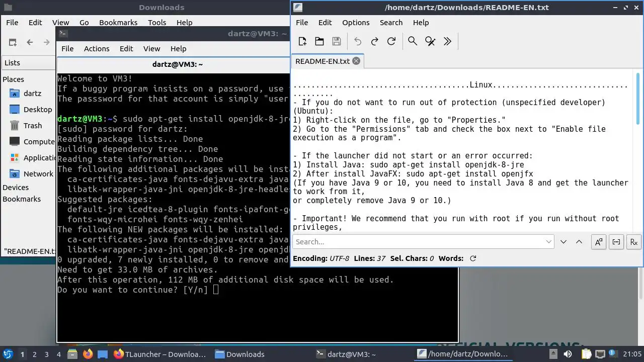Screen dimensions: 644x362
Task: Create a new document in the text editor
Action: click(x=302, y=41)
